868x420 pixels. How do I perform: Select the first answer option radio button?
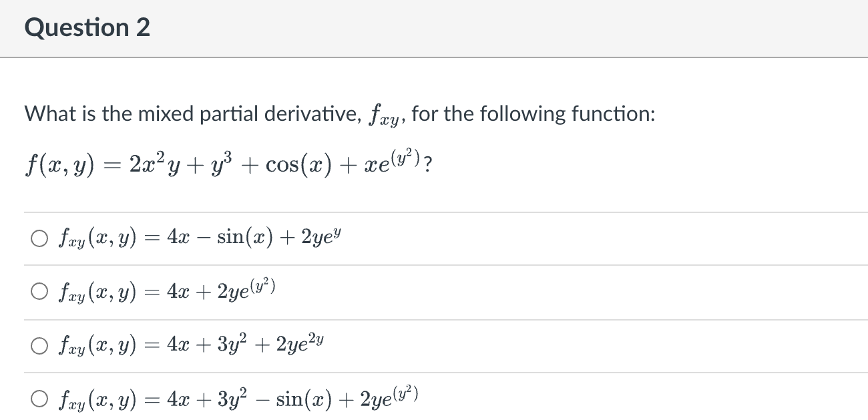pyautogui.click(x=39, y=238)
